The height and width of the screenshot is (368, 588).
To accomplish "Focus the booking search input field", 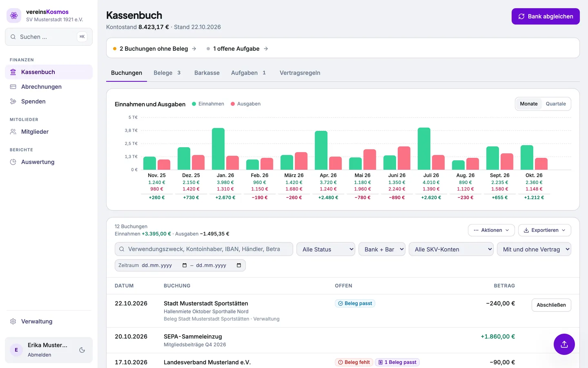I will pyautogui.click(x=204, y=249).
